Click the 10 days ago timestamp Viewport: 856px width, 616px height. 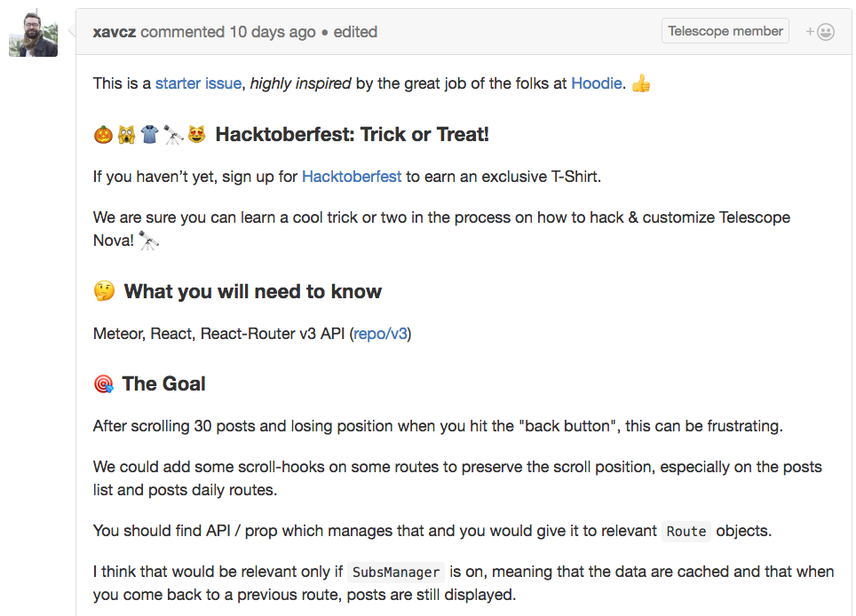(x=273, y=32)
